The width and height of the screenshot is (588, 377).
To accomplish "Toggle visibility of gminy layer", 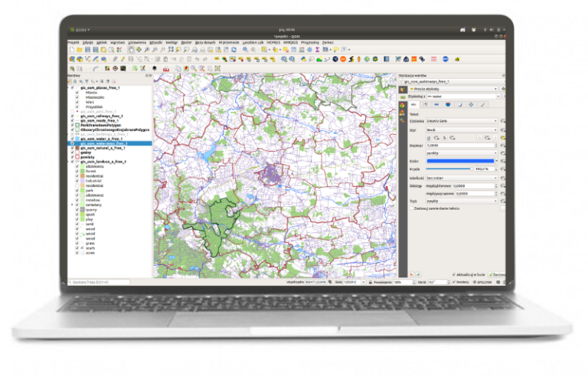I will (73, 152).
